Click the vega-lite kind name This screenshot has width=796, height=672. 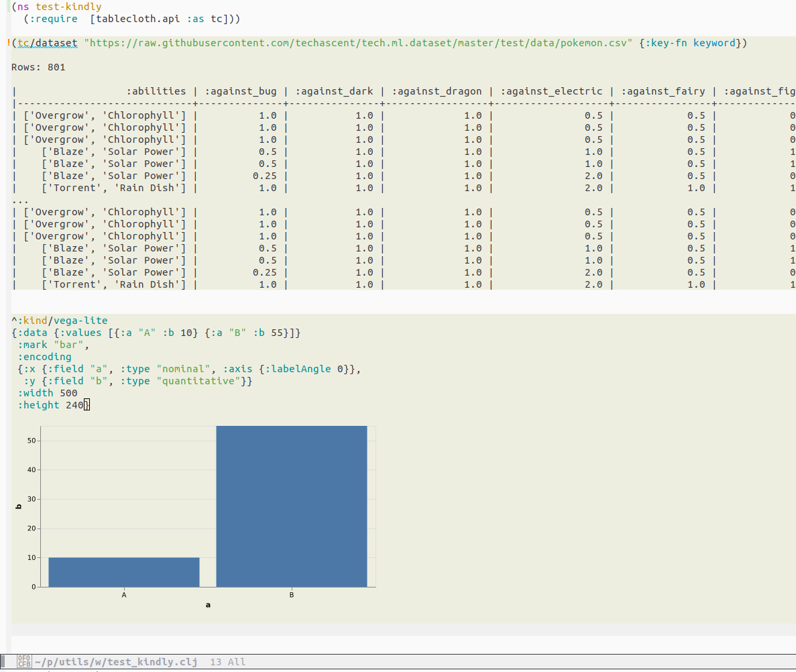(x=80, y=321)
